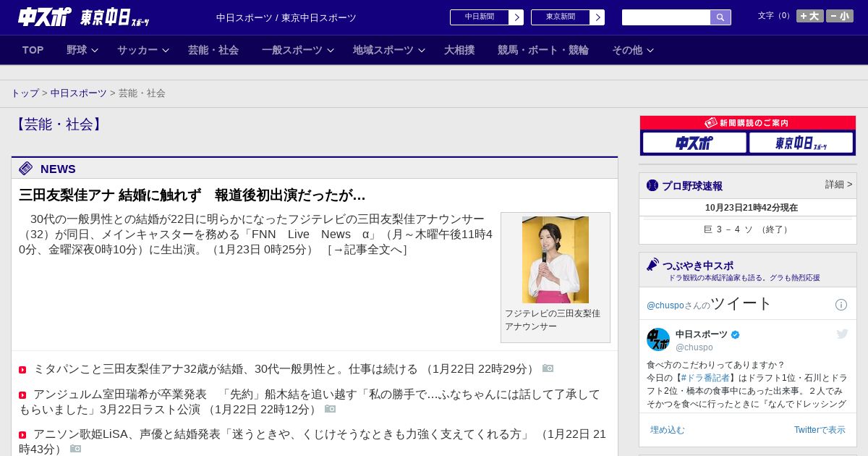Click the 埋め込む link

[667, 430]
